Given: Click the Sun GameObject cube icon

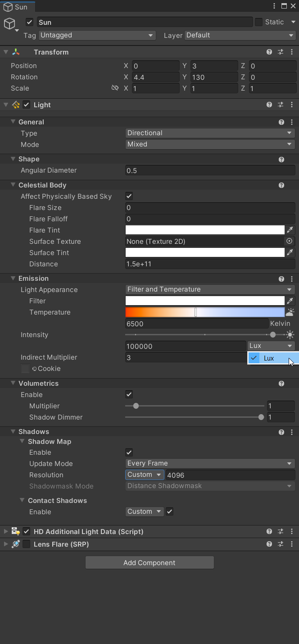Looking at the screenshot, I should click(x=9, y=23).
